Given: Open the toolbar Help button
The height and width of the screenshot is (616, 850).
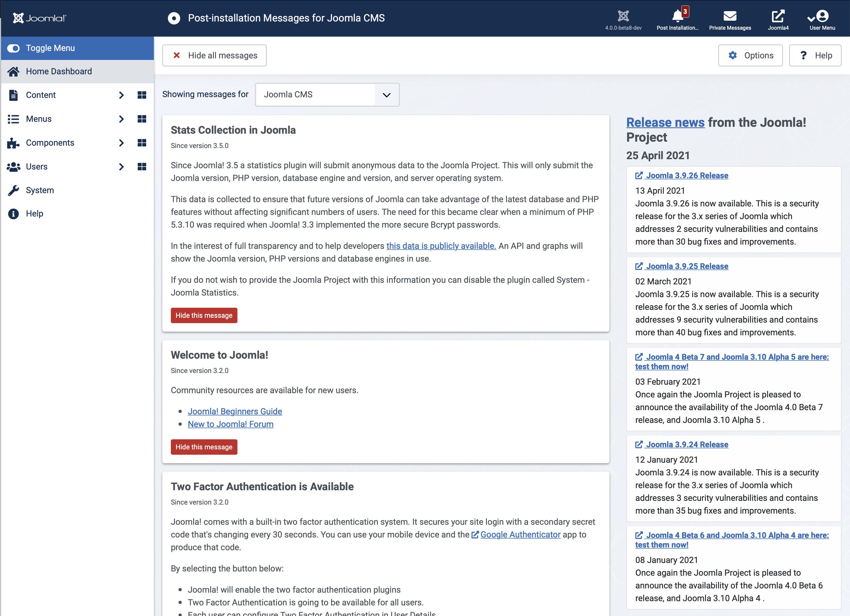Looking at the screenshot, I should [x=815, y=55].
